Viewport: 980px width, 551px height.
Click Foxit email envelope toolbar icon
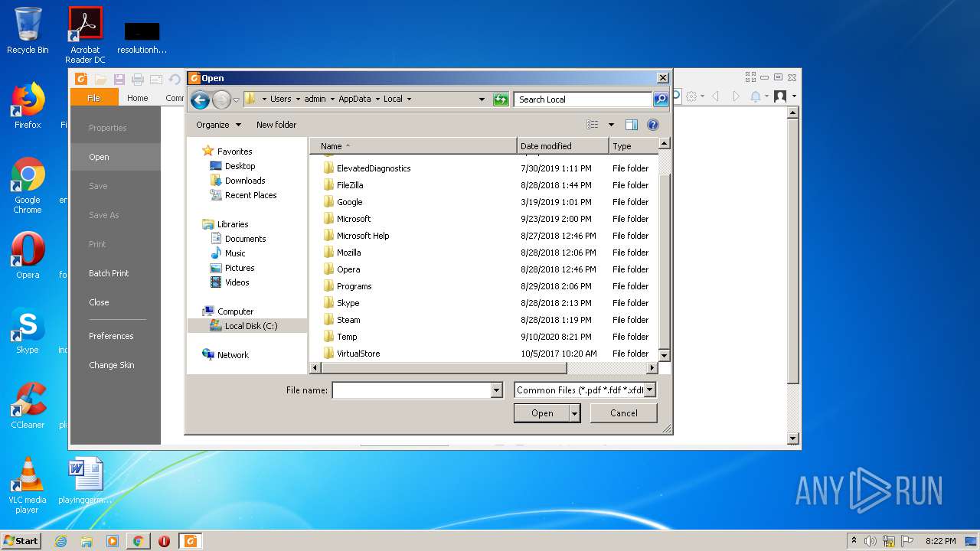156,79
